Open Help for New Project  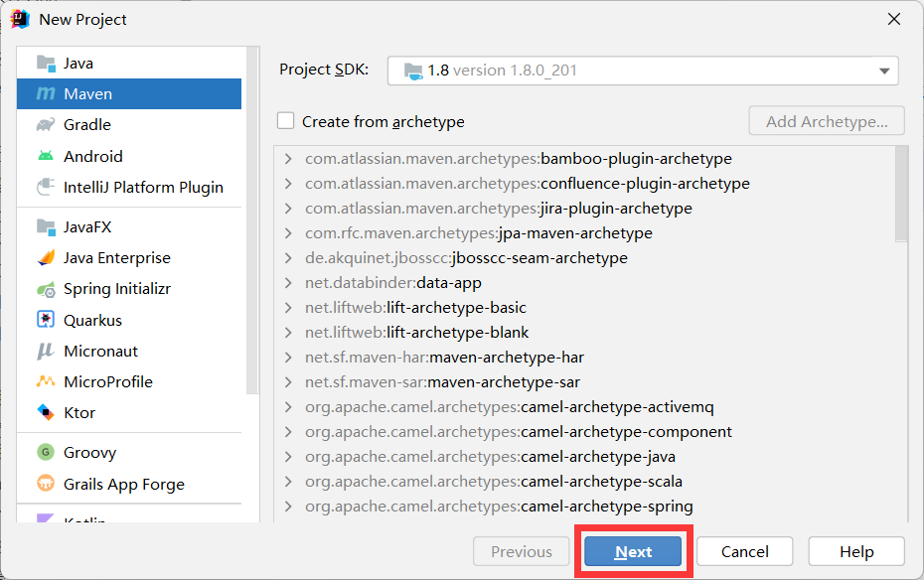856,552
